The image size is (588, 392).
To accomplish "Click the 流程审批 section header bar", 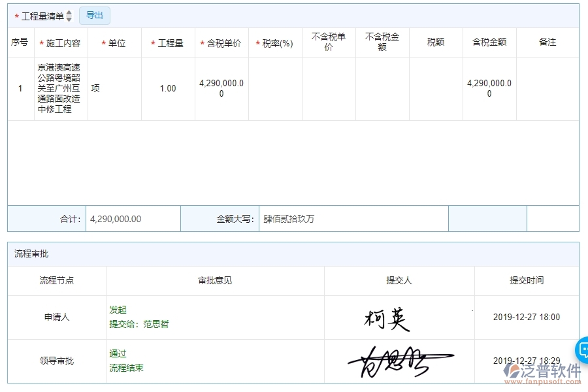I will (293, 254).
